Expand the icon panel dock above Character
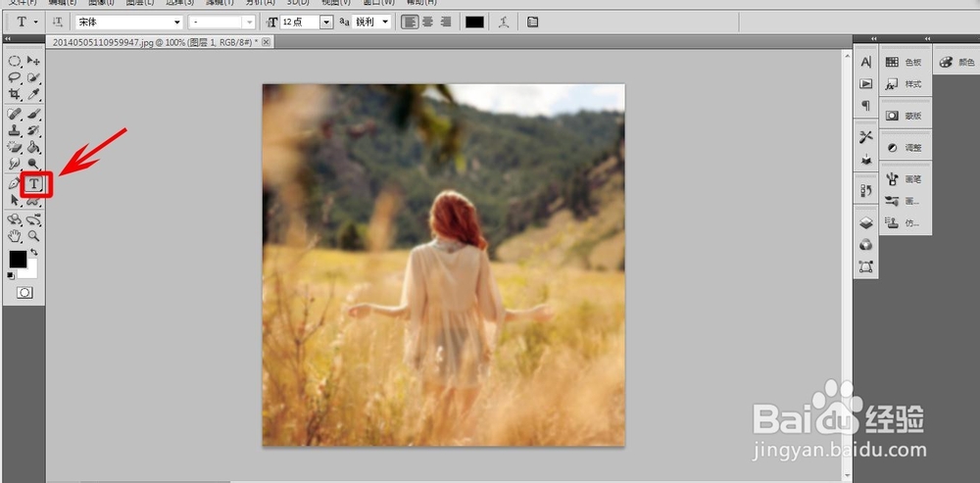The width and height of the screenshot is (980, 483). (874, 39)
